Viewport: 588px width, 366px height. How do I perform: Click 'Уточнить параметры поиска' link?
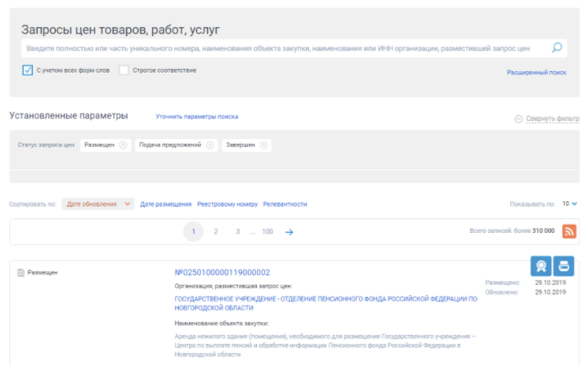click(x=197, y=117)
